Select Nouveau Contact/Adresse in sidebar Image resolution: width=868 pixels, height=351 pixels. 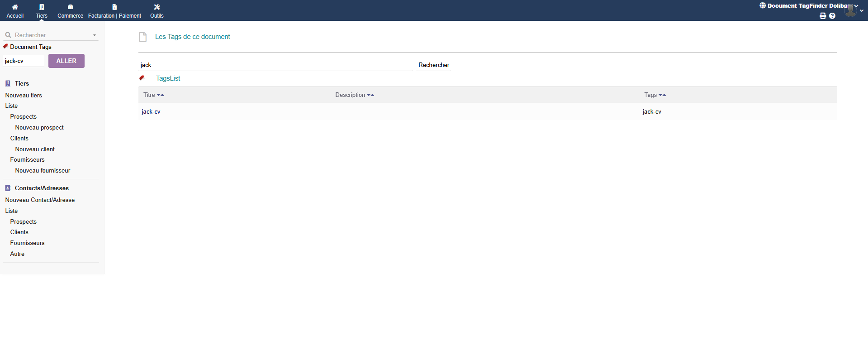40,200
